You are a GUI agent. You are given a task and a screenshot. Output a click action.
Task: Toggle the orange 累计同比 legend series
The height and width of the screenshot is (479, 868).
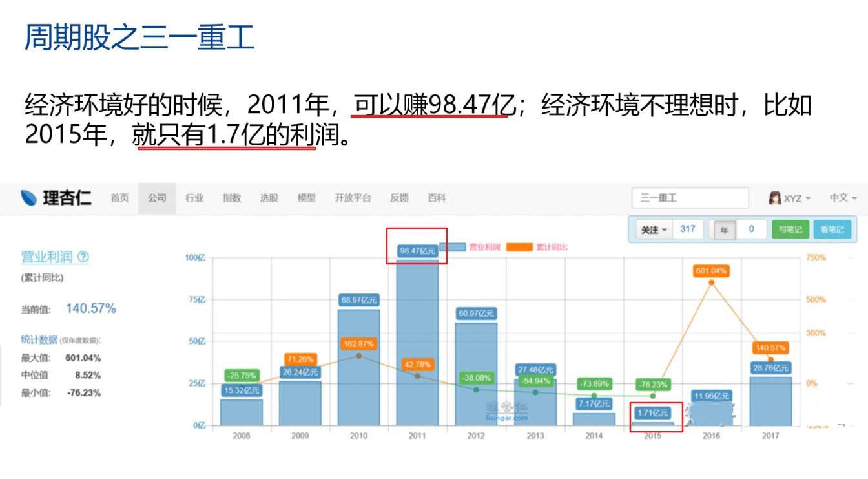pos(520,247)
